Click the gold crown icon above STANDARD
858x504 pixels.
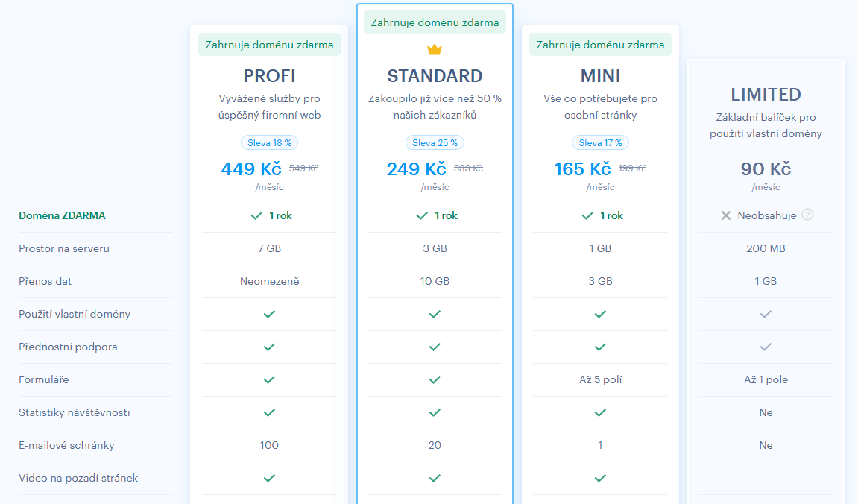[x=435, y=50]
